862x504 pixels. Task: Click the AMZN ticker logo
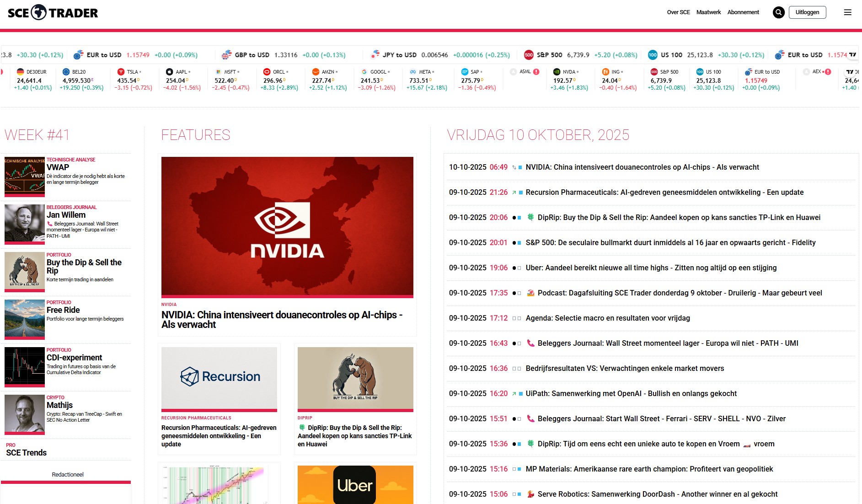(x=316, y=72)
